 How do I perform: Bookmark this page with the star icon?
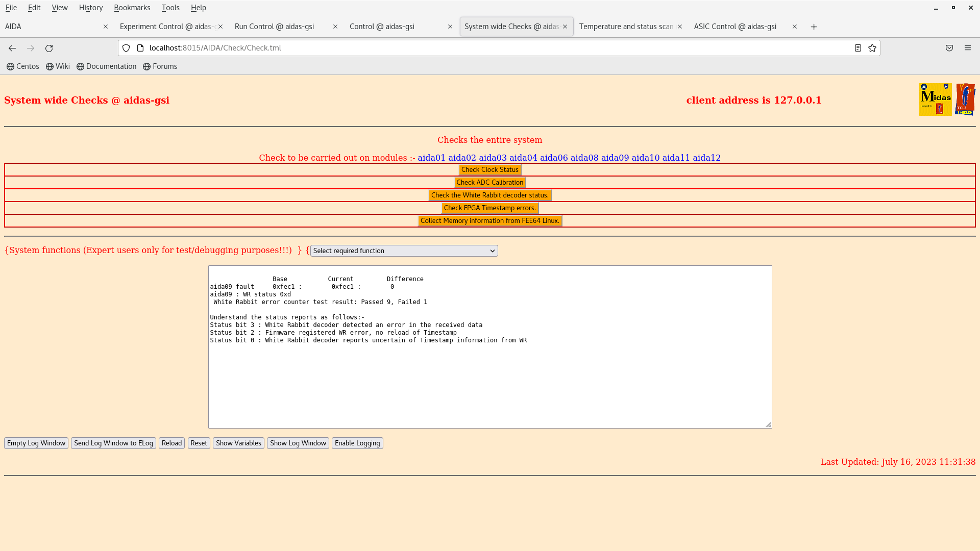(x=872, y=48)
